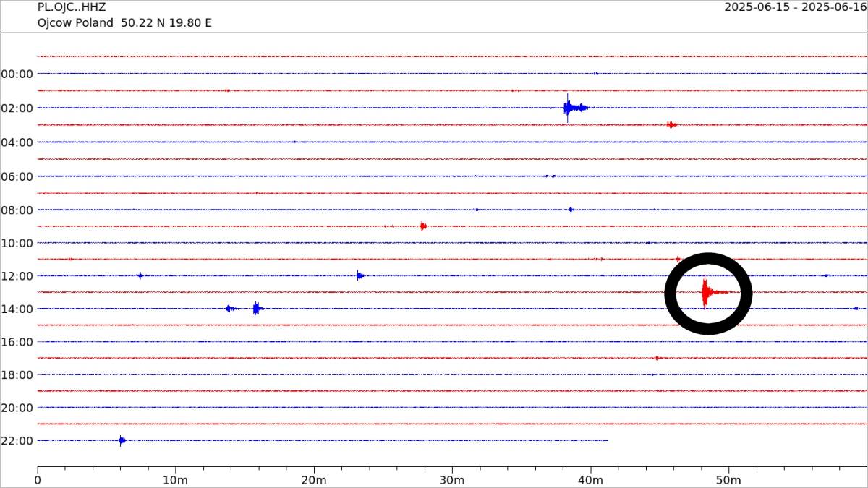868x488 pixels.
Task: Click the 20m axis label
Action: point(314,479)
